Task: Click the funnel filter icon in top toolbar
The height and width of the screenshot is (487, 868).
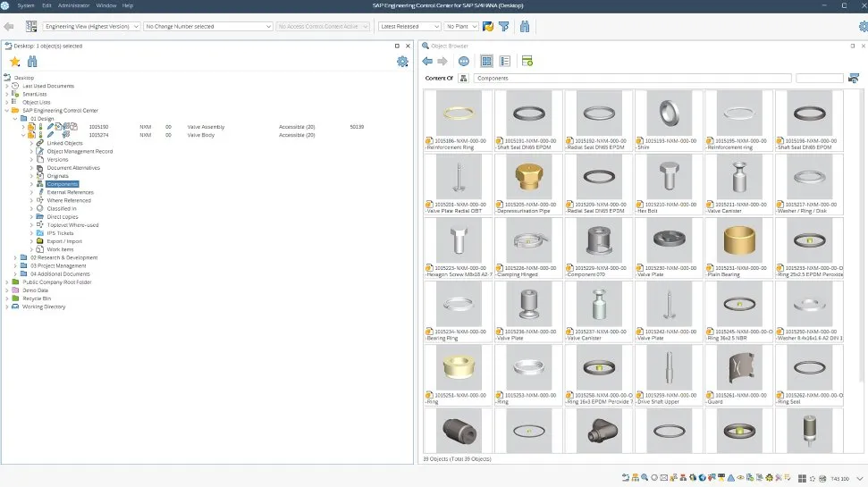Action: click(504, 27)
